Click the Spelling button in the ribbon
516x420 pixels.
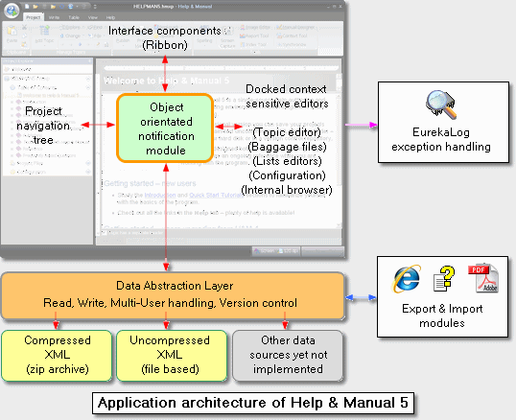(x=204, y=35)
